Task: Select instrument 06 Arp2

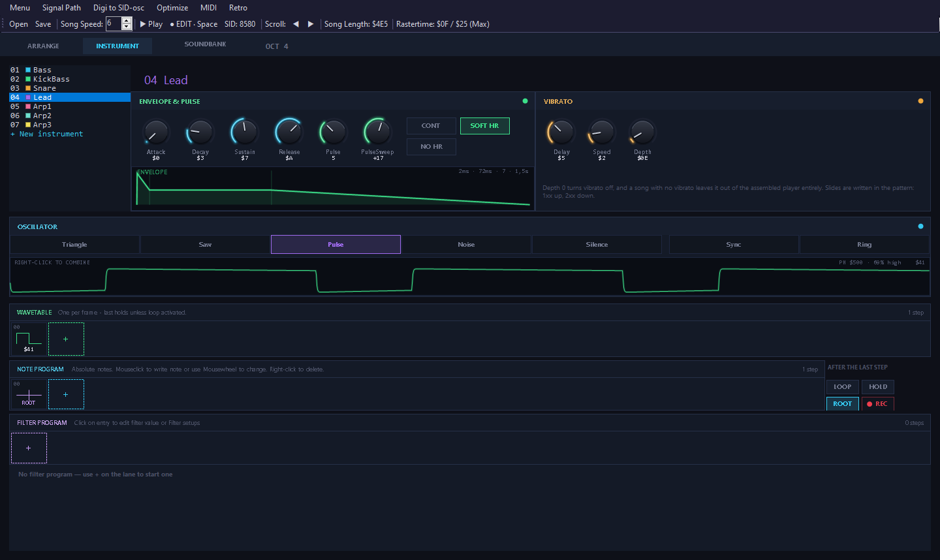Action: pos(70,116)
